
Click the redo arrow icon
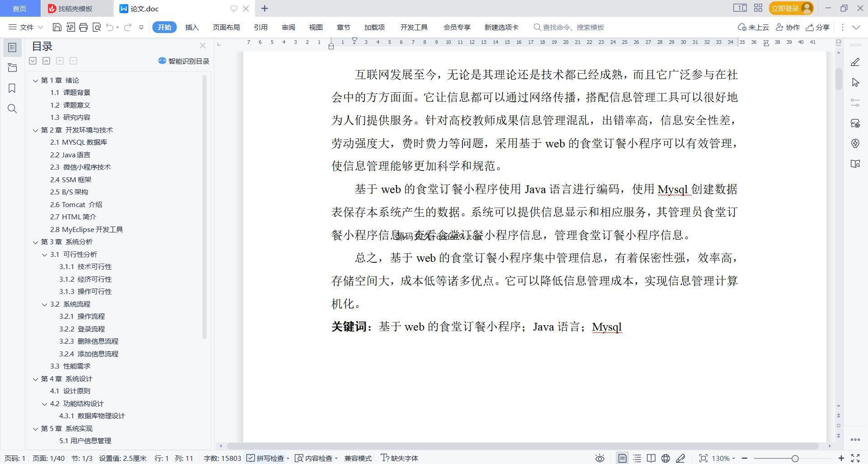tap(127, 27)
